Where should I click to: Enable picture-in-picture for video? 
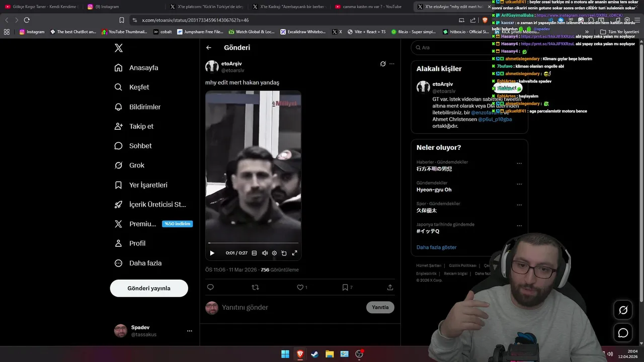[x=284, y=253]
